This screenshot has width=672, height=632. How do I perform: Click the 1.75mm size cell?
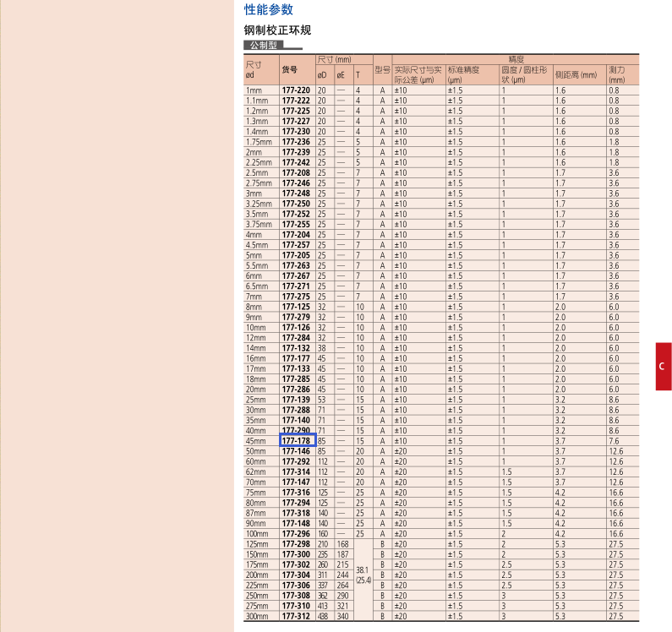click(259, 142)
